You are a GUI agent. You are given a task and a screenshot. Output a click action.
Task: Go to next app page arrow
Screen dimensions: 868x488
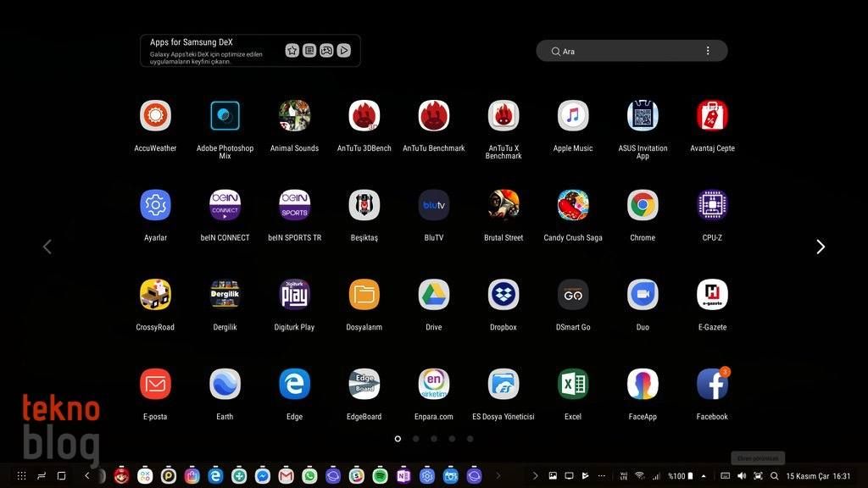click(820, 247)
